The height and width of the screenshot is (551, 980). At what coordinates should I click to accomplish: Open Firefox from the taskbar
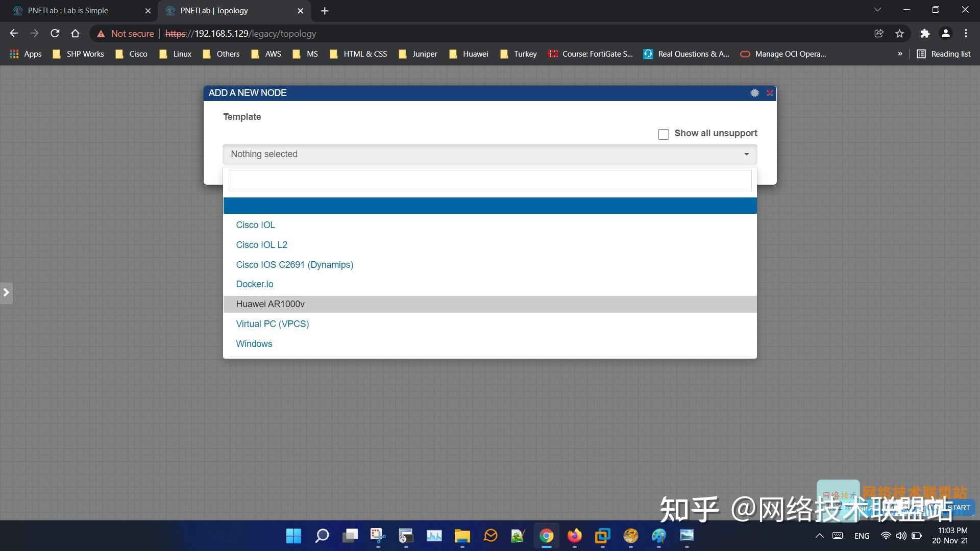[574, 536]
